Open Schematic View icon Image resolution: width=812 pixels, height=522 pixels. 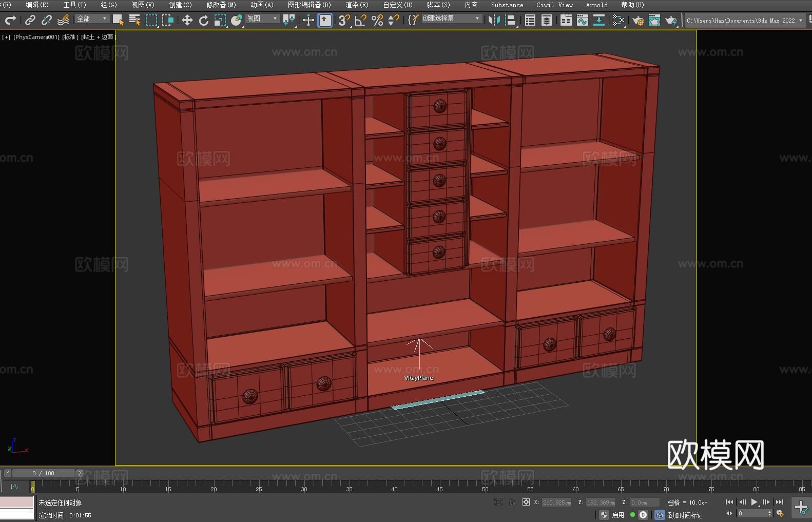[599, 20]
